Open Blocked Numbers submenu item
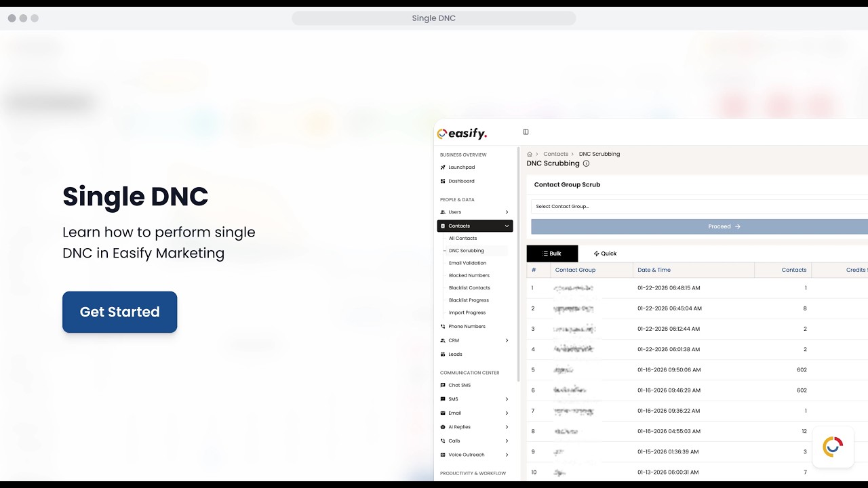This screenshot has height=488, width=868. (x=469, y=275)
